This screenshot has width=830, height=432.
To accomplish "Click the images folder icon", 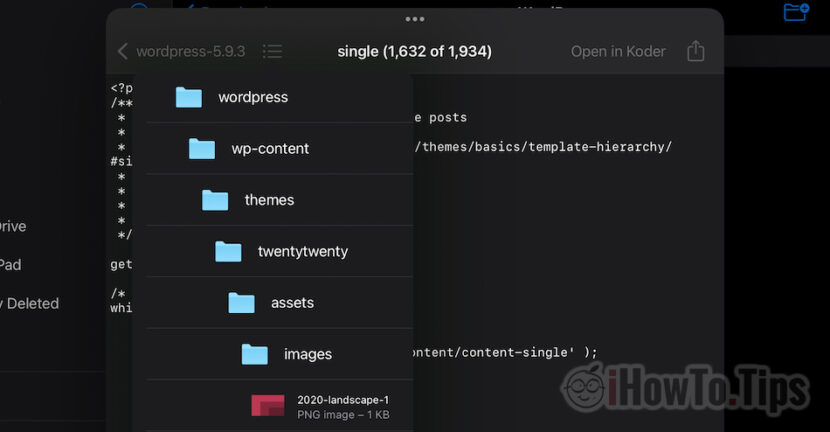I will pos(255,354).
